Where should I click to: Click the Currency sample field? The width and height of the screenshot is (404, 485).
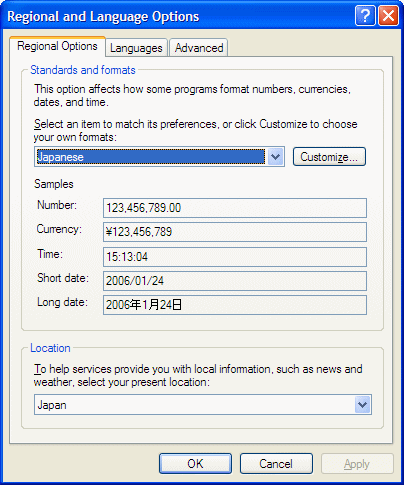coord(235,232)
